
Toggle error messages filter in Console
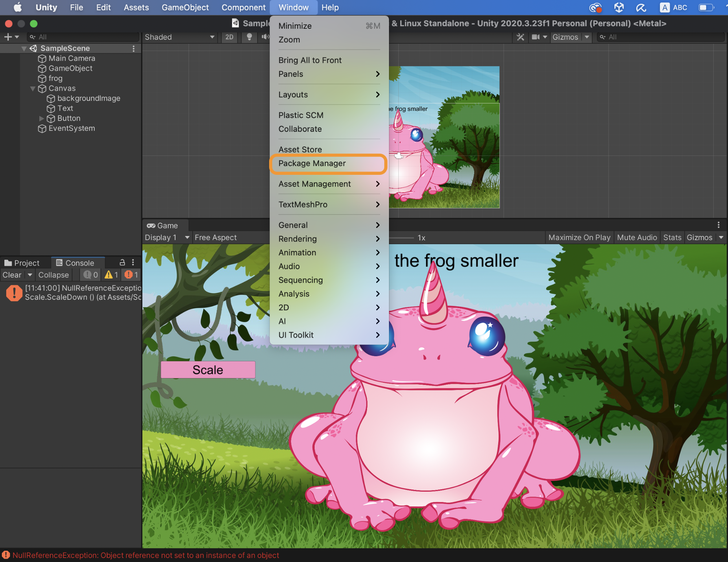[131, 275]
